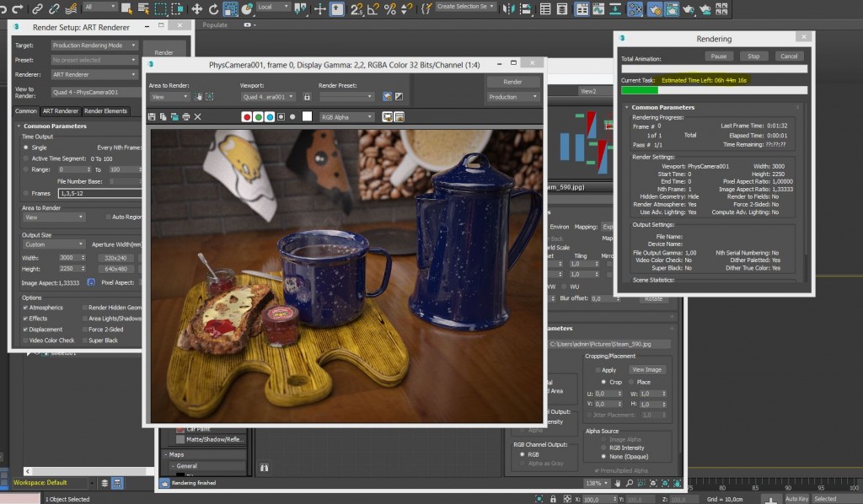Open the Output Size Custom dropdown
The image size is (863, 504).
(x=54, y=244)
